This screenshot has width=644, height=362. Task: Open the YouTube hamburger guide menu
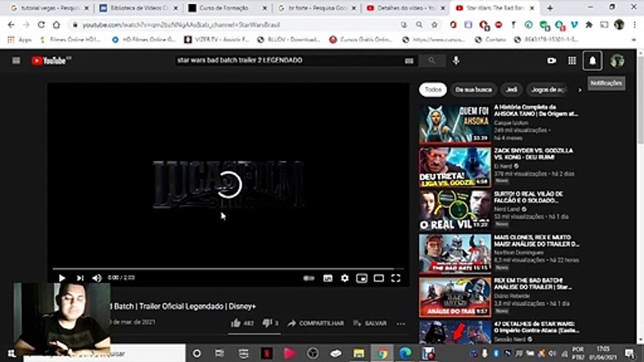tap(16, 60)
